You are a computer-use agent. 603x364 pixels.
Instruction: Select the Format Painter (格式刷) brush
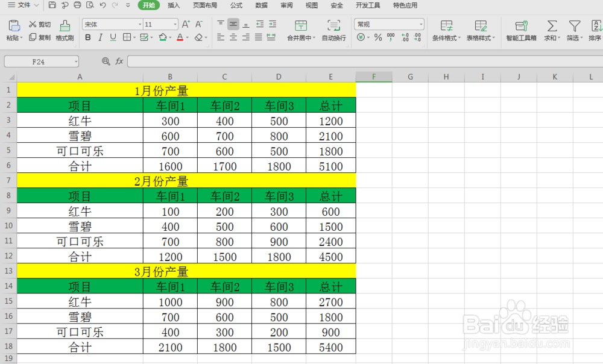point(65,31)
